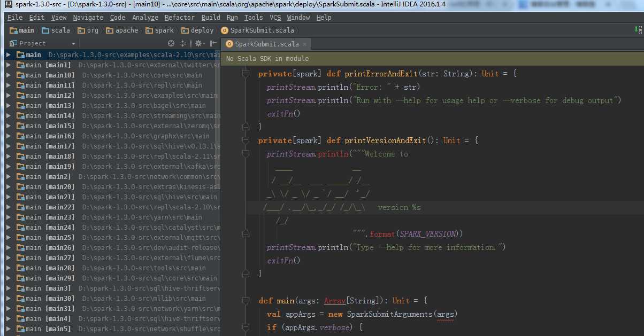644x336 pixels.
Task: Open the VCS menu
Action: [275, 17]
